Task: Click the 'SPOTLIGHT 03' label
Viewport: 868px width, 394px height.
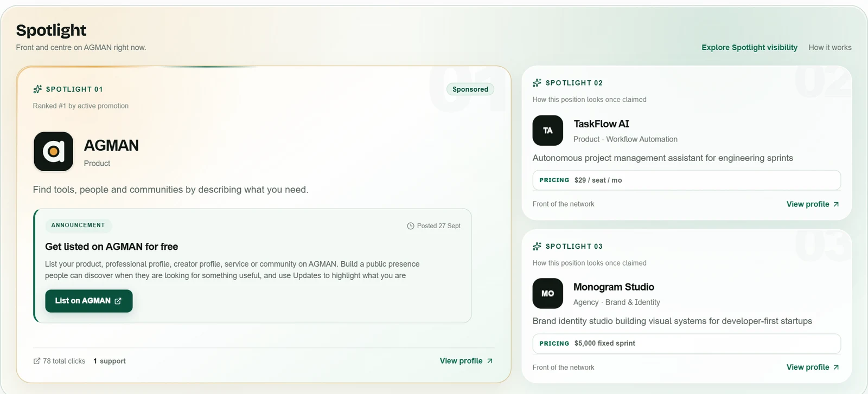Action: tap(574, 246)
